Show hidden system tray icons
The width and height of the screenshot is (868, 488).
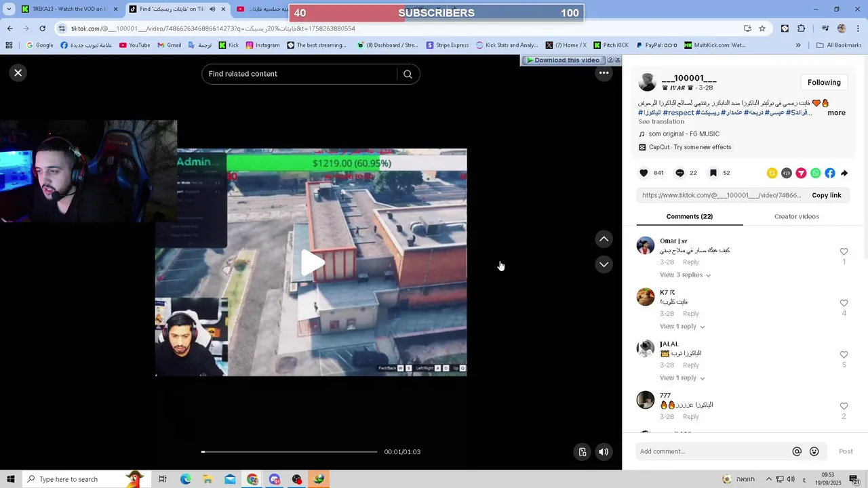(x=770, y=479)
